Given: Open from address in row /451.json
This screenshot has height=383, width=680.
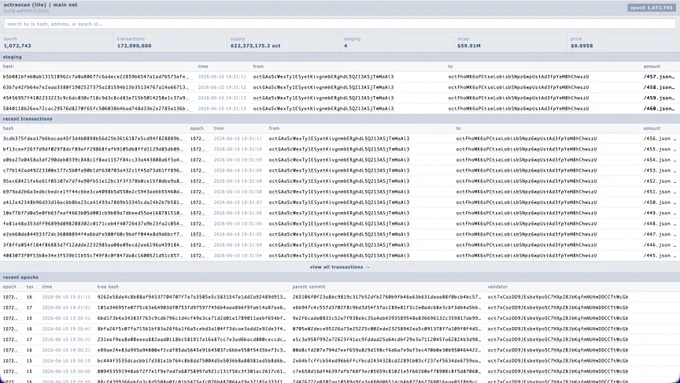Looking at the screenshot, I should tap(339, 192).
